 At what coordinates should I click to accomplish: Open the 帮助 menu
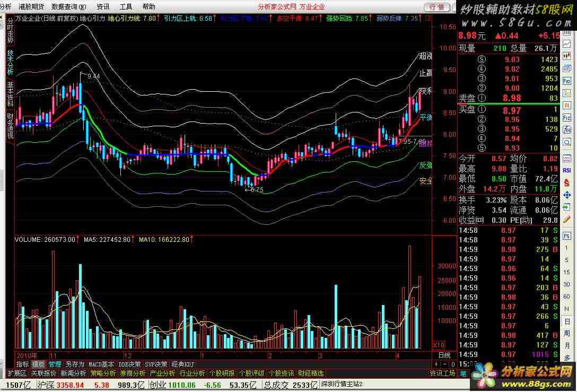pyautogui.click(x=149, y=6)
